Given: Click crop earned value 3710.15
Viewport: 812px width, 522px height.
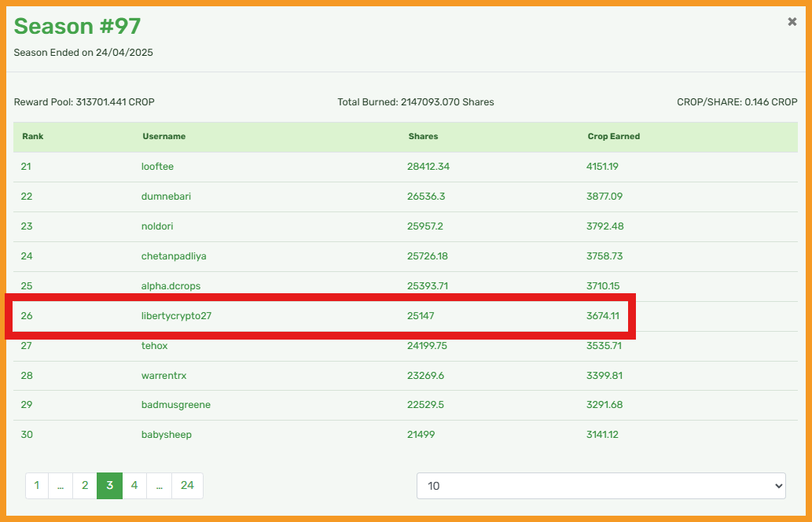Looking at the screenshot, I should tap(603, 286).
